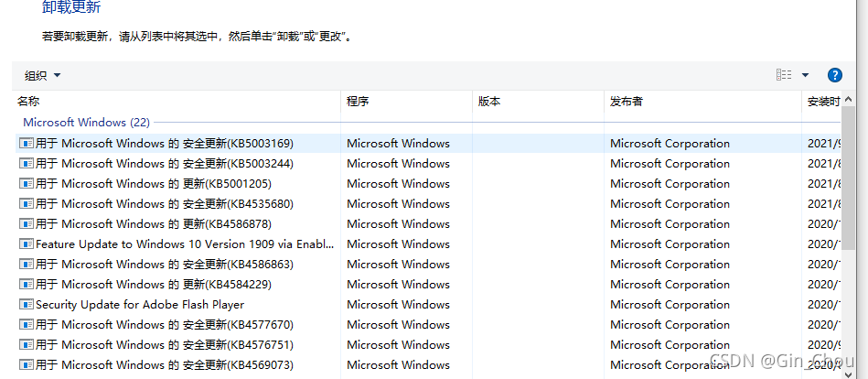Screen dimensions: 868x379
Task: Click Microsoft Windows program cell for Adobe Flash
Action: [x=398, y=304]
